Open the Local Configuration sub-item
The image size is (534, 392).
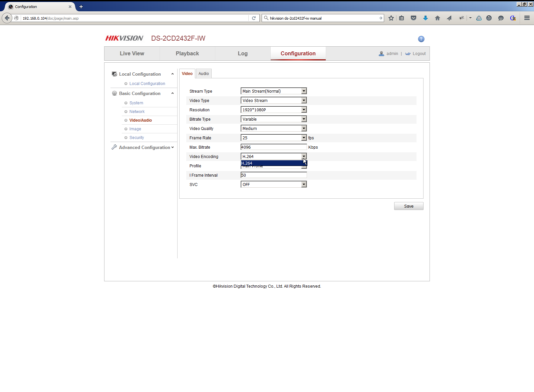147,84
